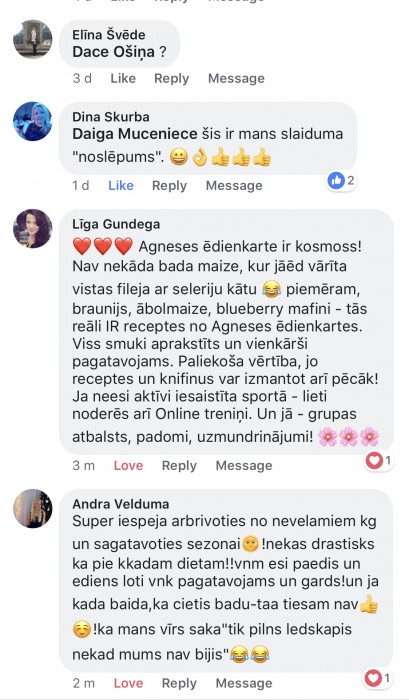Toggle Love on Līga Gundega's comment
The width and height of the screenshot is (409, 700).
point(128,465)
